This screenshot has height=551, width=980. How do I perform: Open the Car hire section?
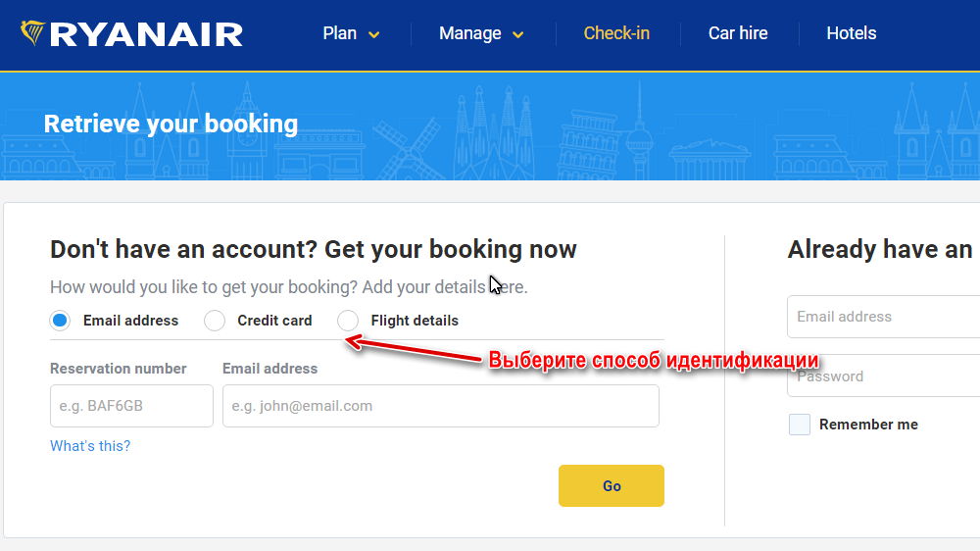(x=738, y=33)
